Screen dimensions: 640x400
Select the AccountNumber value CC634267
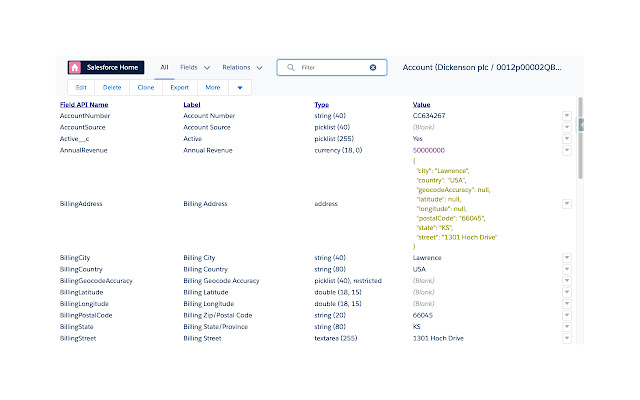429,116
